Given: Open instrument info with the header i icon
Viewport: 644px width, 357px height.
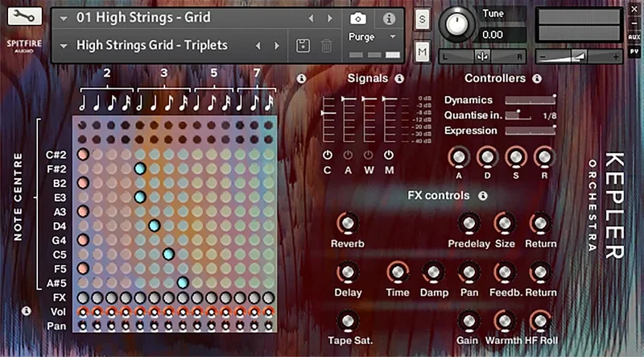Looking at the screenshot, I should click(389, 19).
